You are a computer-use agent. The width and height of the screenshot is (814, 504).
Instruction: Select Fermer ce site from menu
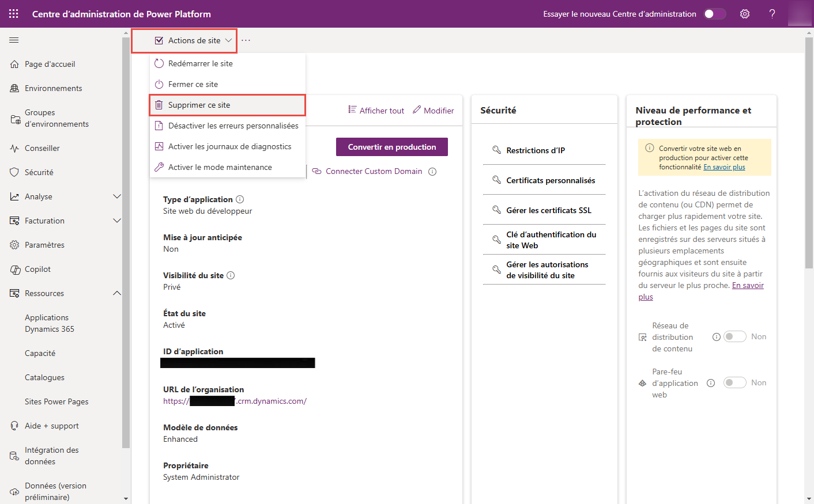point(228,84)
